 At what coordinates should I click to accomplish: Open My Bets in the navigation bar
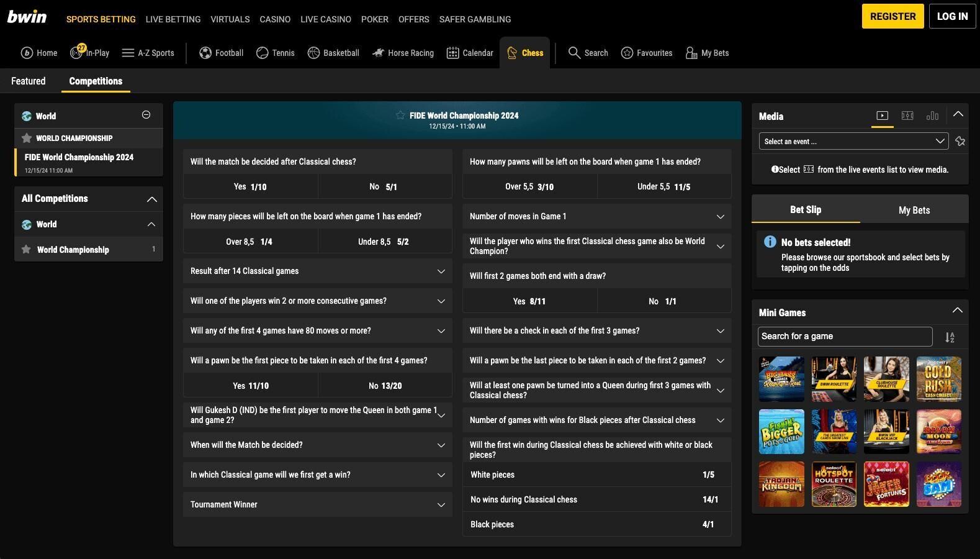[707, 53]
